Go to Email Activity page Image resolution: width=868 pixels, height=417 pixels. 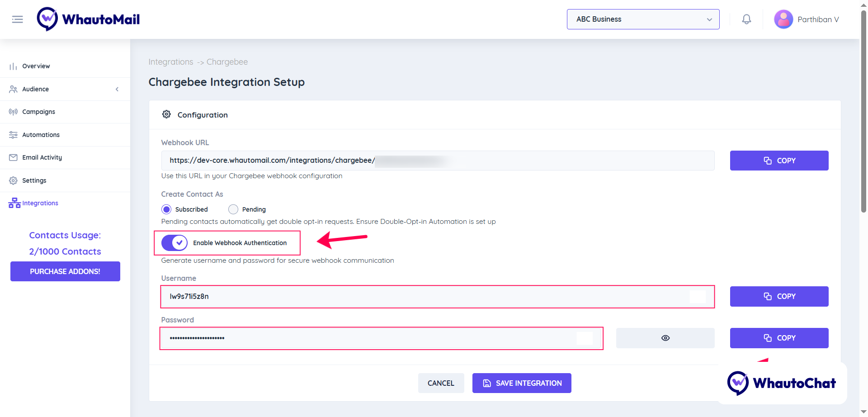pos(42,157)
